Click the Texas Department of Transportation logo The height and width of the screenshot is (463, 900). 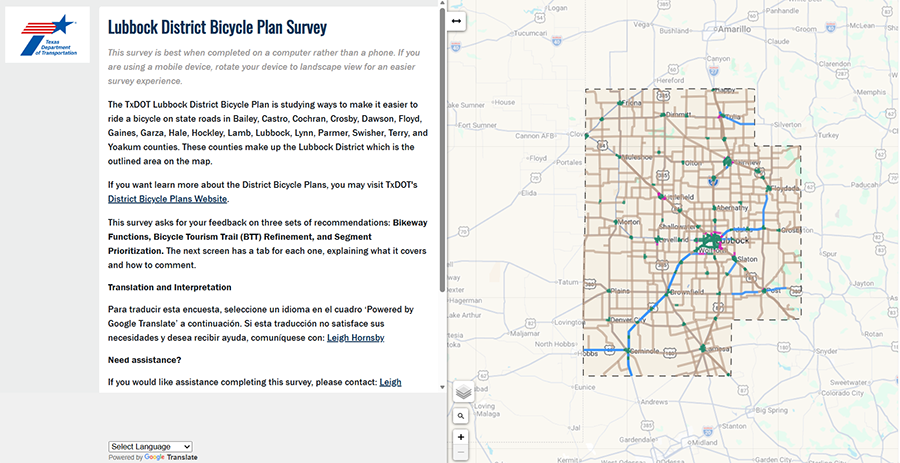coord(48,35)
